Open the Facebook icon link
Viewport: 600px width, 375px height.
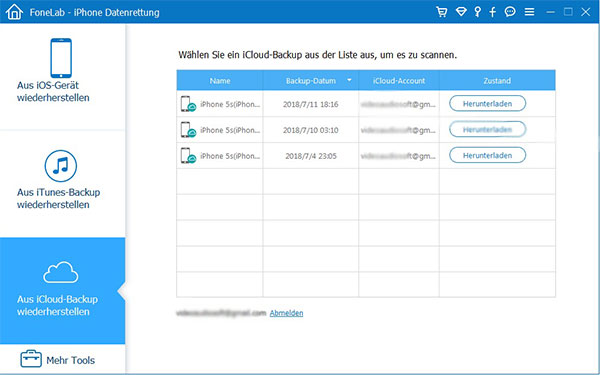[492, 12]
